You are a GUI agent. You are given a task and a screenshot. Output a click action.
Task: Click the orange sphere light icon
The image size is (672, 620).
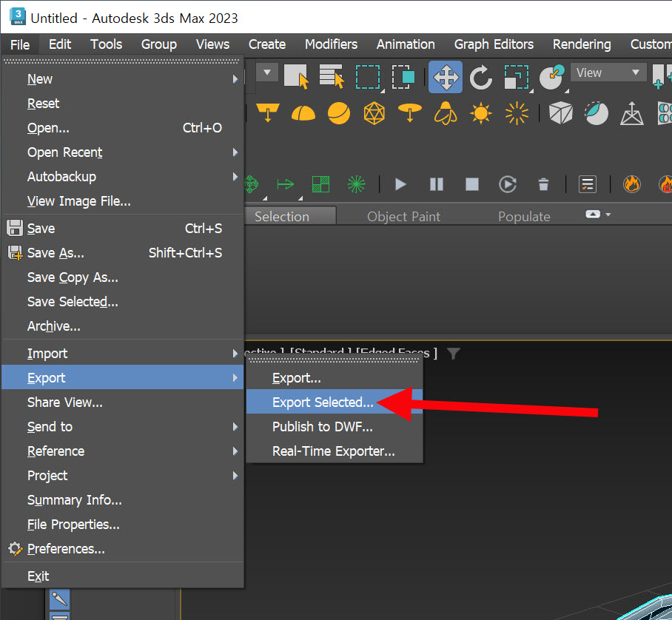point(338,113)
